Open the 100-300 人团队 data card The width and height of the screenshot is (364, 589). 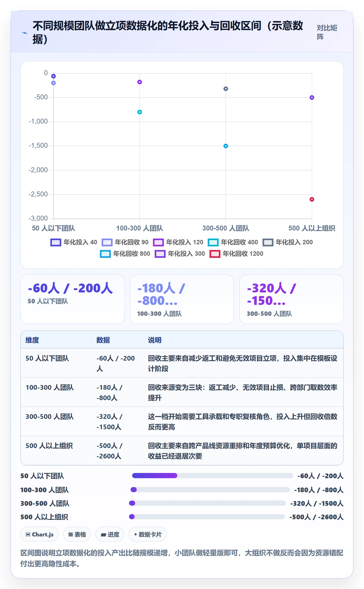pyautogui.click(x=182, y=299)
